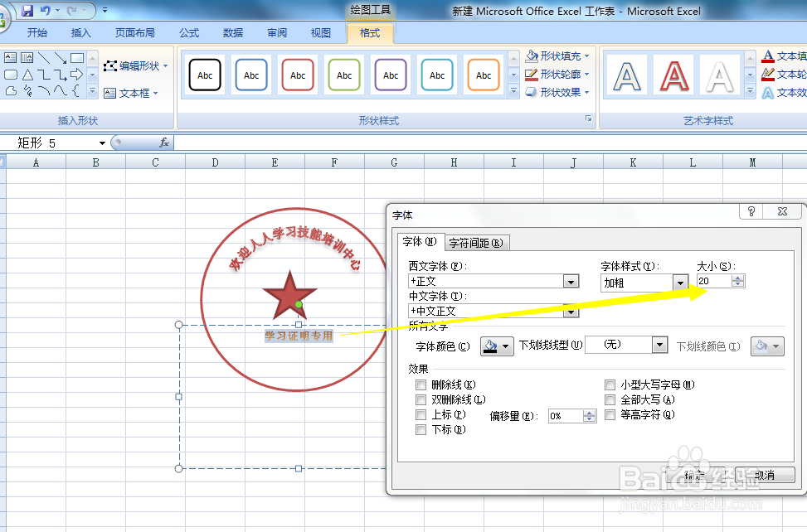Image resolution: width=807 pixels, height=532 pixels.
Task: Tick the 双删除线 double strikethrough checkbox
Action: click(x=421, y=399)
